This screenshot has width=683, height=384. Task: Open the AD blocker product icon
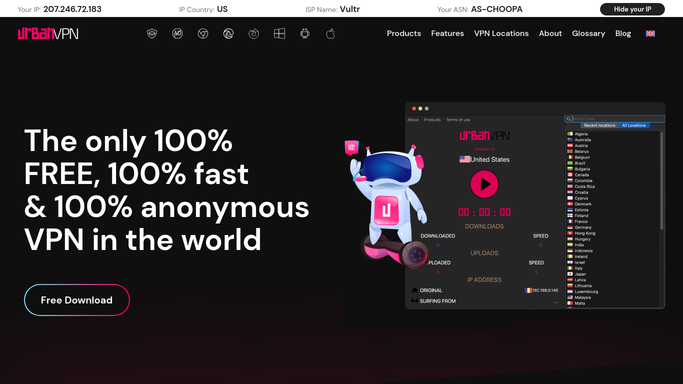coord(177,34)
